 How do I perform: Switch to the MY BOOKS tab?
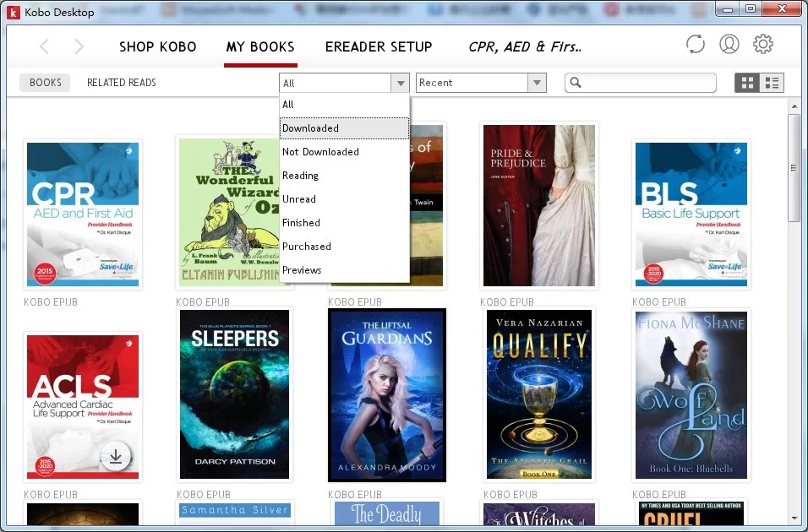(260, 46)
